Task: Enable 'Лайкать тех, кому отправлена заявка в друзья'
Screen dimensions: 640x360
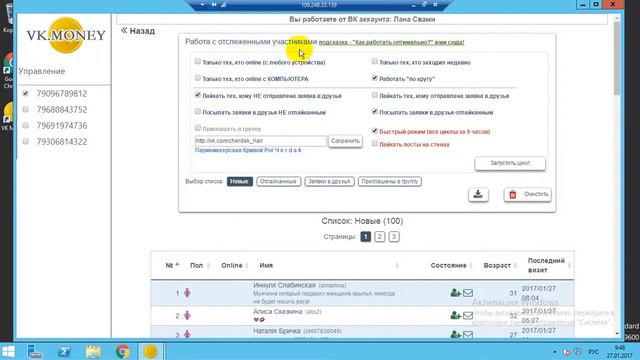Action: [x=375, y=95]
